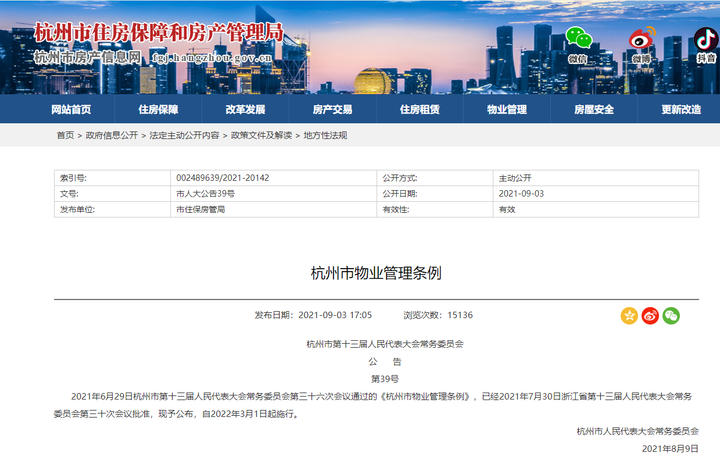Click the 政府信息公开 breadcrumb link

(112, 135)
